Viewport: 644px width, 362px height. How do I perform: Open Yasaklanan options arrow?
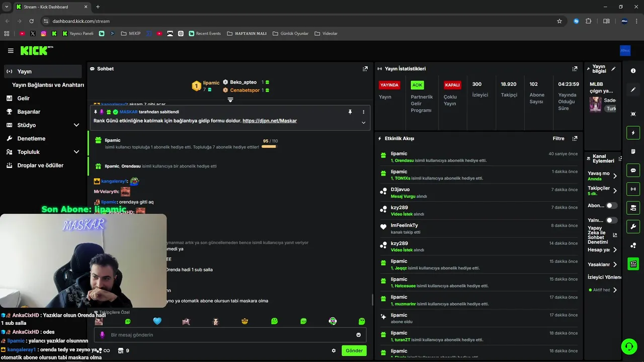[615, 264]
